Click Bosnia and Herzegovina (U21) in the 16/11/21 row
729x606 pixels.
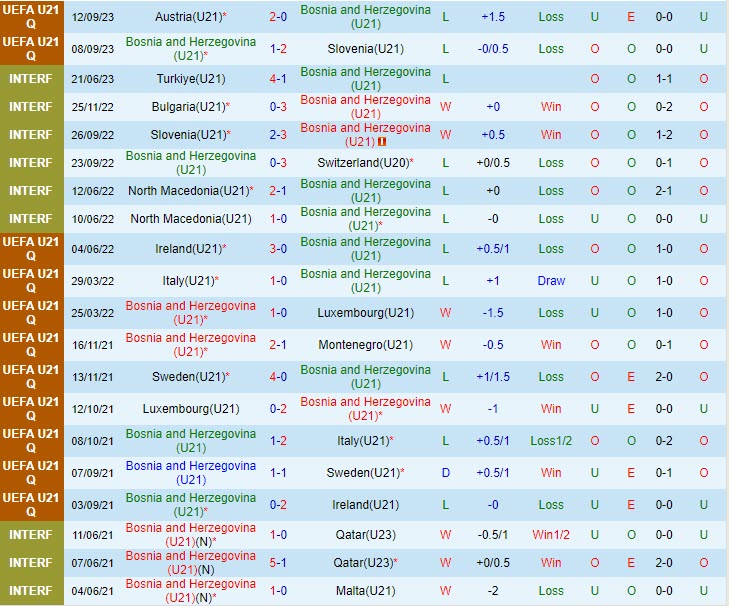click(191, 345)
